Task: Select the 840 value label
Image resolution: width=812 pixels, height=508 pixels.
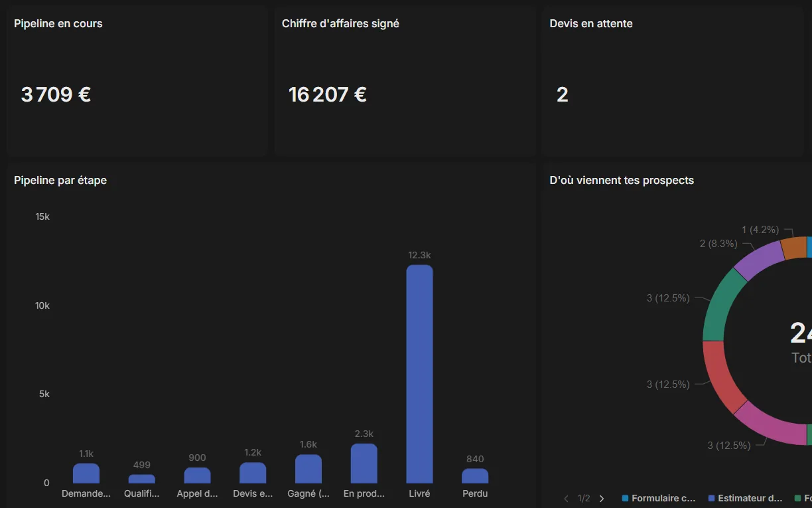Action: point(475,459)
